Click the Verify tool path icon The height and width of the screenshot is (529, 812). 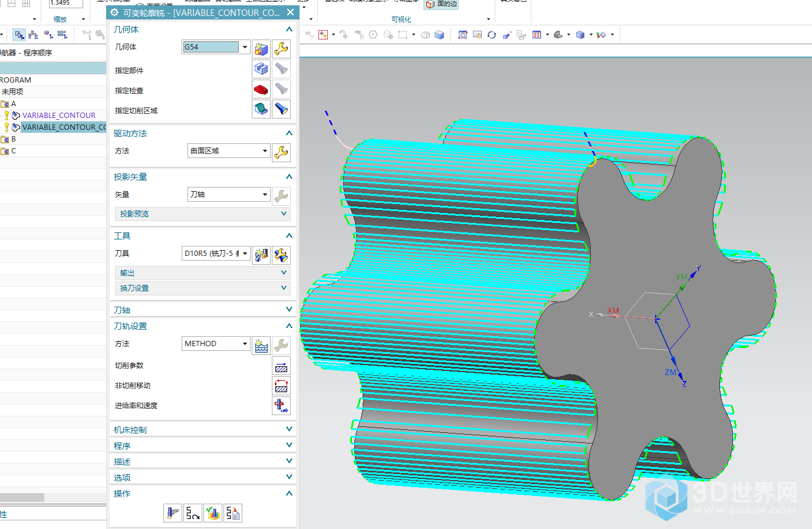213,513
